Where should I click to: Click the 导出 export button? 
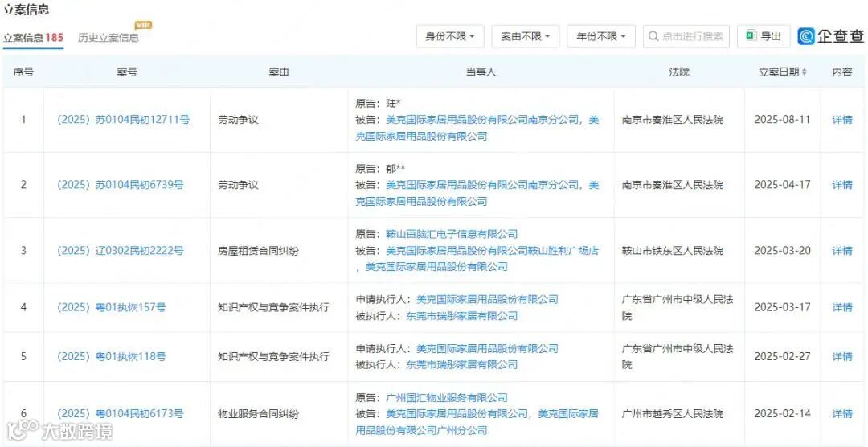click(x=764, y=36)
